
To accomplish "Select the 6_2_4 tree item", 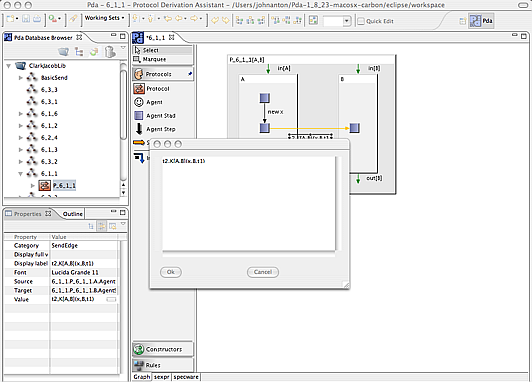I will [49, 138].
